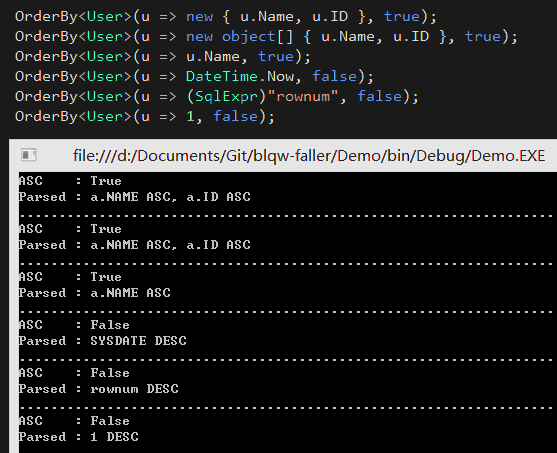This screenshot has width=557, height=453.
Task: Click the Now property after DateTime
Action: pyautogui.click(x=281, y=76)
